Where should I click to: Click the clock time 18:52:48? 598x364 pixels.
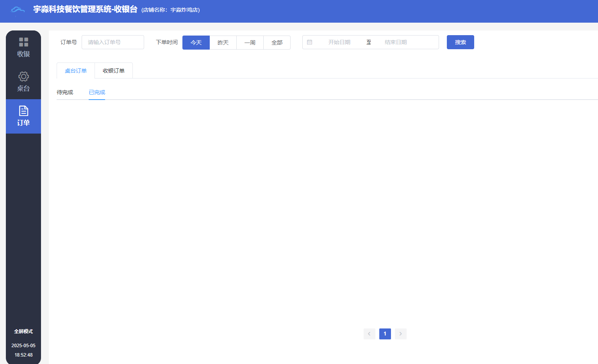point(23,355)
